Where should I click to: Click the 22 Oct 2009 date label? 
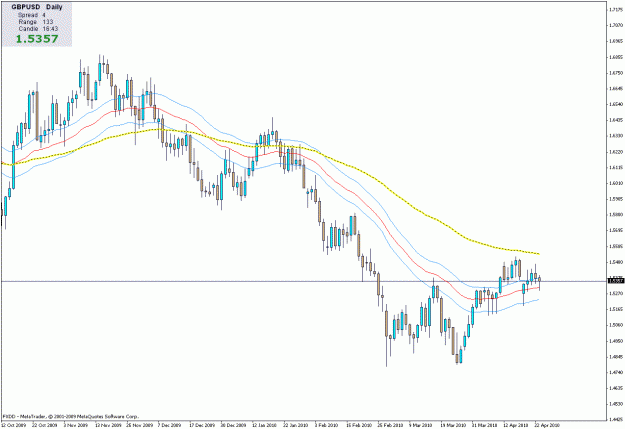(x=45, y=425)
